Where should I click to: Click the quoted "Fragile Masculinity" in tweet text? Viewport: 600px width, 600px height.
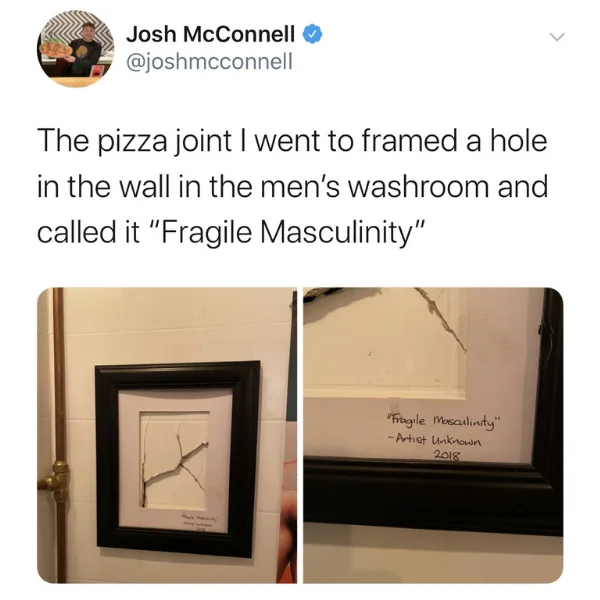290,232
